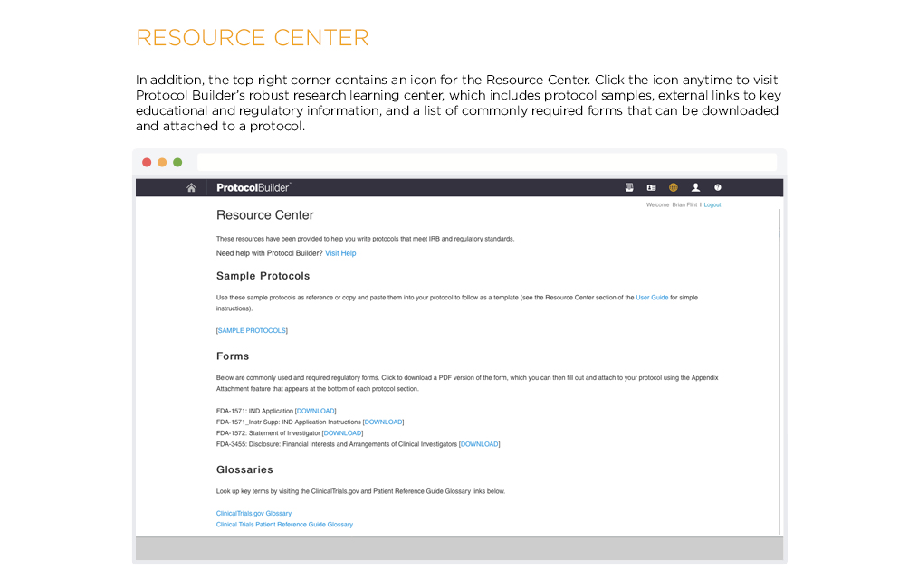Click the ID card icon in the navbar
The width and height of the screenshot is (918, 588).
coord(651,188)
